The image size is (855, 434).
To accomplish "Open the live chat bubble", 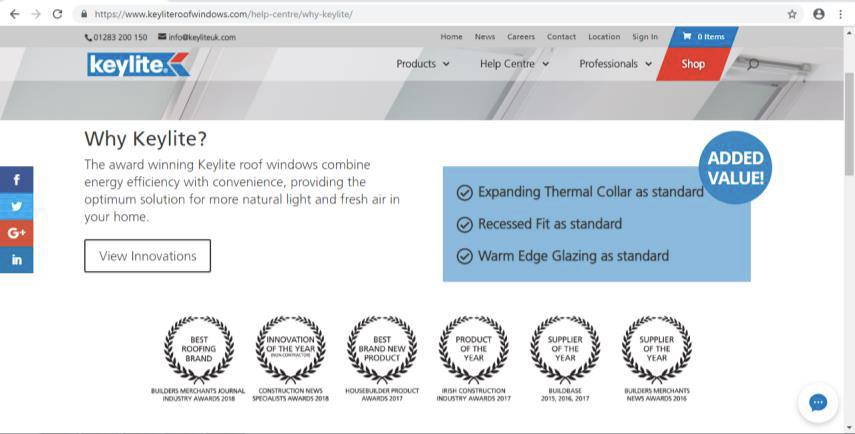I will (x=817, y=403).
